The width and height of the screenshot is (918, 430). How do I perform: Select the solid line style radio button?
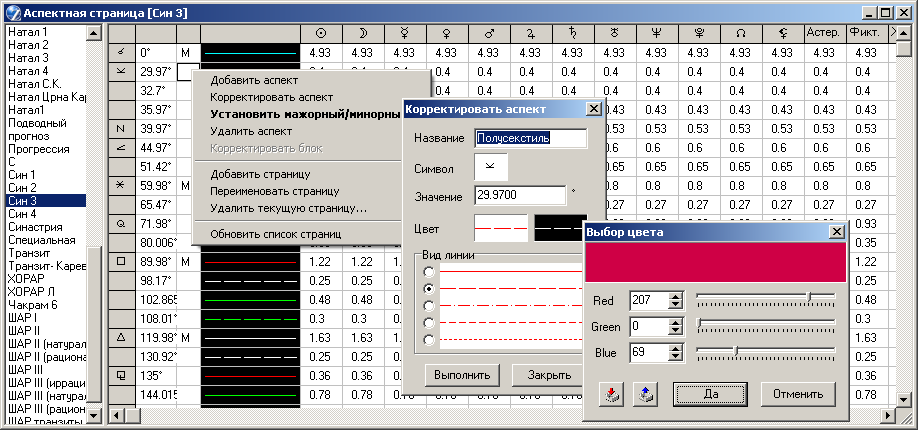pyautogui.click(x=430, y=271)
